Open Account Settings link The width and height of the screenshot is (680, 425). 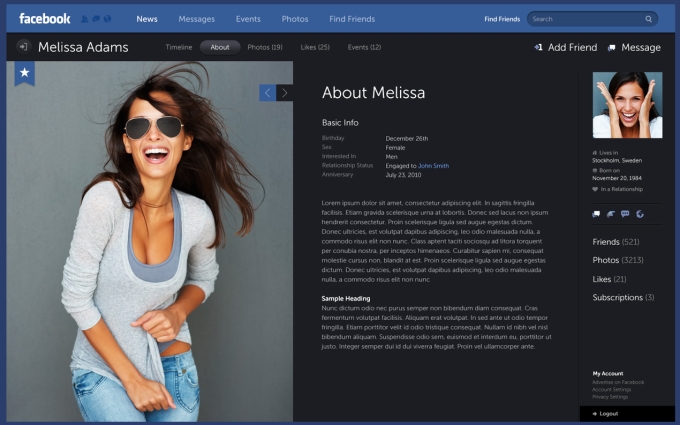point(612,389)
